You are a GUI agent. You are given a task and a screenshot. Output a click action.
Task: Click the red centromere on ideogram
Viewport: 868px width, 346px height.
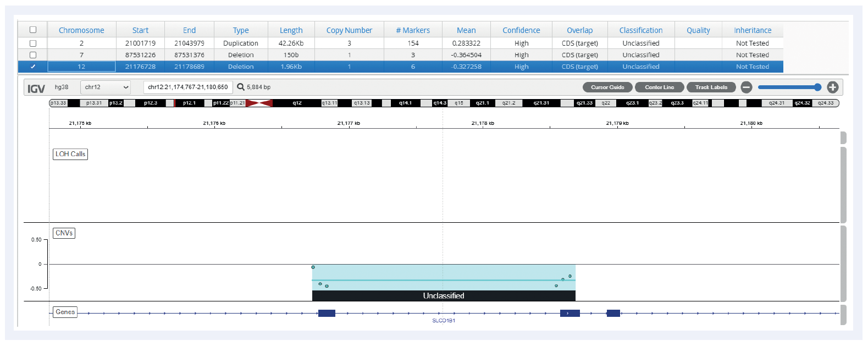(x=258, y=103)
